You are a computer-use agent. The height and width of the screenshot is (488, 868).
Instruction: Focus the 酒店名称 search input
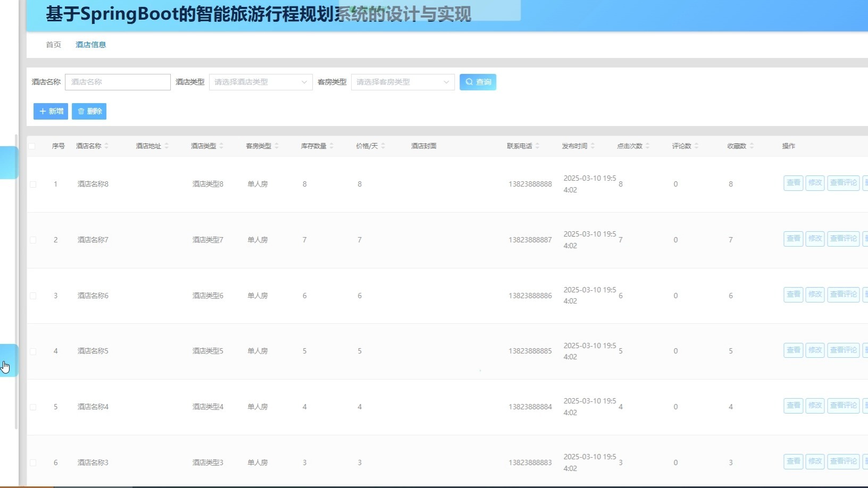click(118, 82)
